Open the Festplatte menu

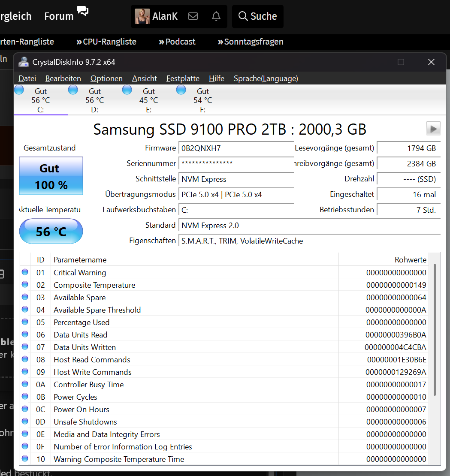183,78
